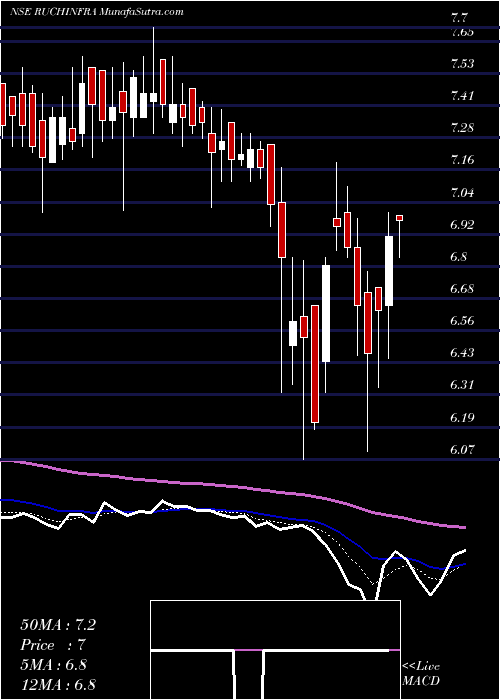Click the '5MA : 6.8' indicator text
This screenshot has height=700, width=500.
pos(53,665)
